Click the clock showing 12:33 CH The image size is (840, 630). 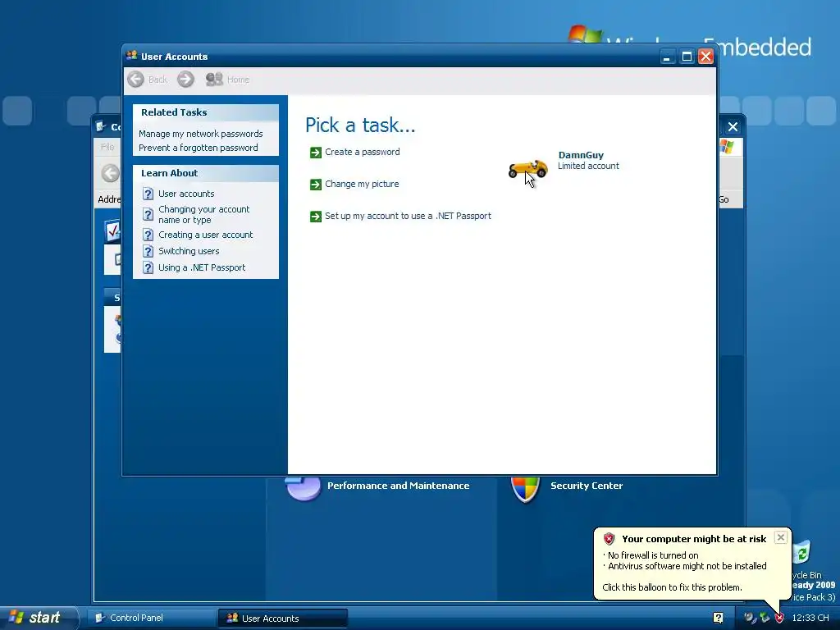click(x=810, y=618)
